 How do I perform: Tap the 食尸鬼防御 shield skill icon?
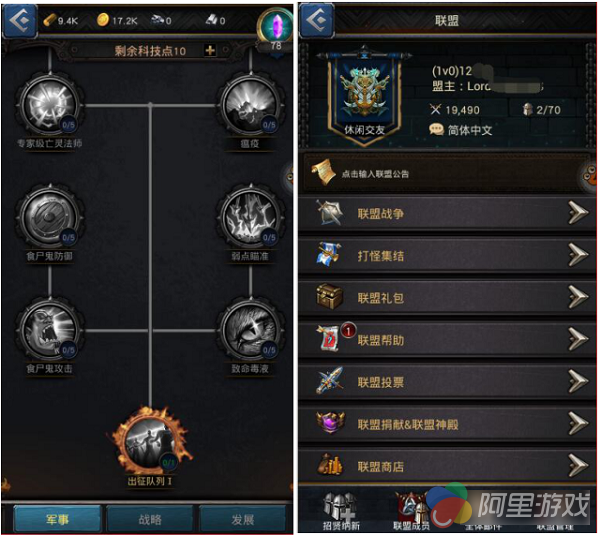(x=49, y=217)
